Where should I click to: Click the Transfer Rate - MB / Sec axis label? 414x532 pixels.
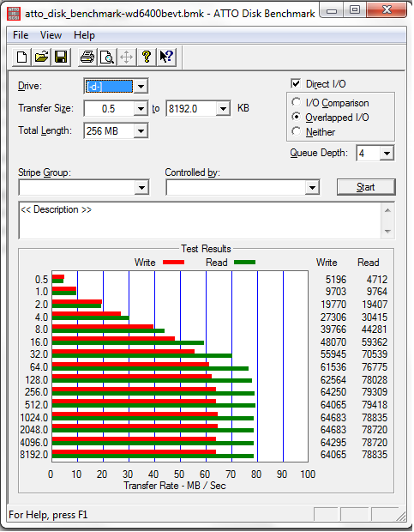(x=175, y=486)
